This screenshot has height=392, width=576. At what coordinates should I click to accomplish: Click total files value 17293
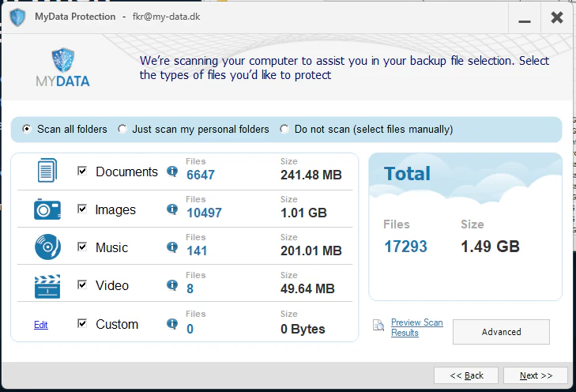pyautogui.click(x=405, y=247)
